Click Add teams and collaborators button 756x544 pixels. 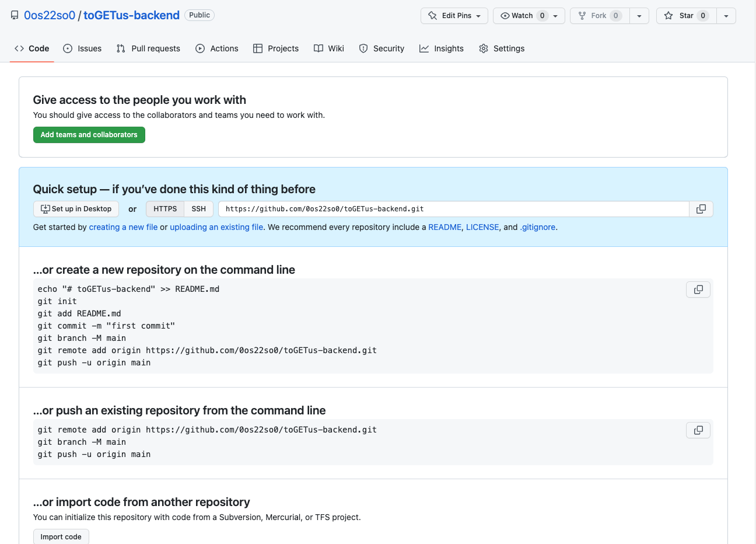(89, 135)
